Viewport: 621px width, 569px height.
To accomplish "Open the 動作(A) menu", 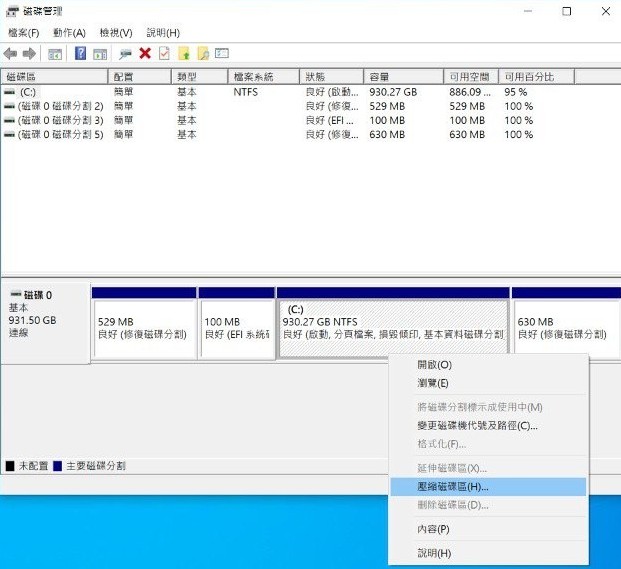I will point(69,33).
